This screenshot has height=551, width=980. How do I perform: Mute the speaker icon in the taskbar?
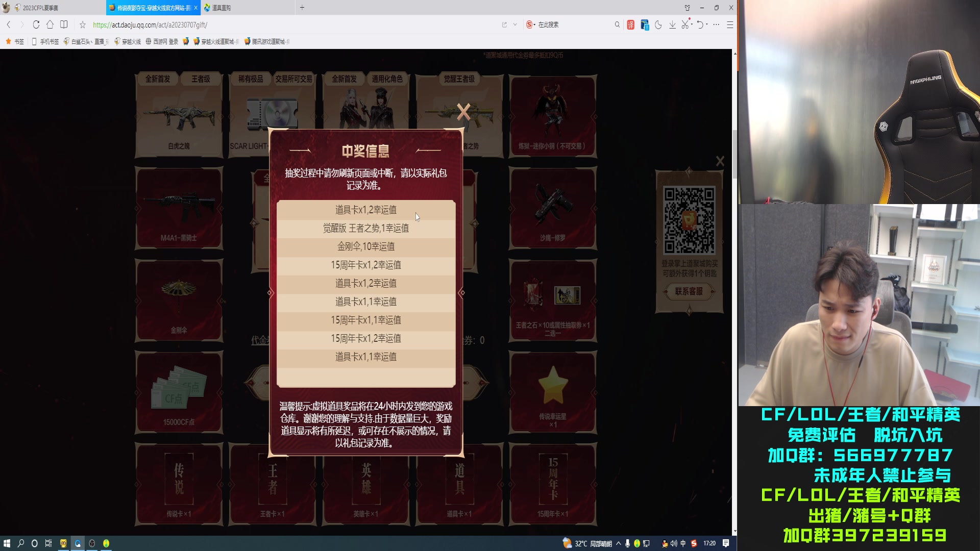click(x=674, y=543)
